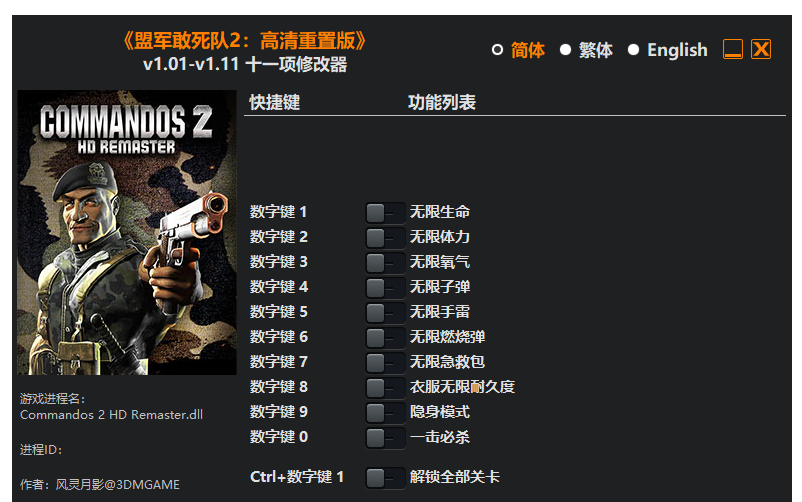Click the v1.01-v1.11 十一项修改器 subtitle
Image resolution: width=802 pixels, height=502 pixels.
pos(245,64)
